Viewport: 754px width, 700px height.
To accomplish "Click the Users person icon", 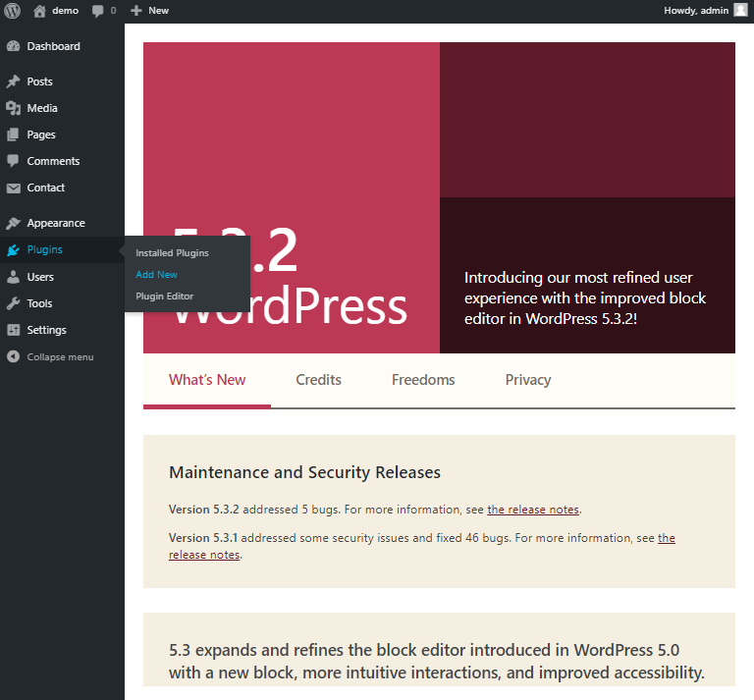I will pyautogui.click(x=14, y=277).
